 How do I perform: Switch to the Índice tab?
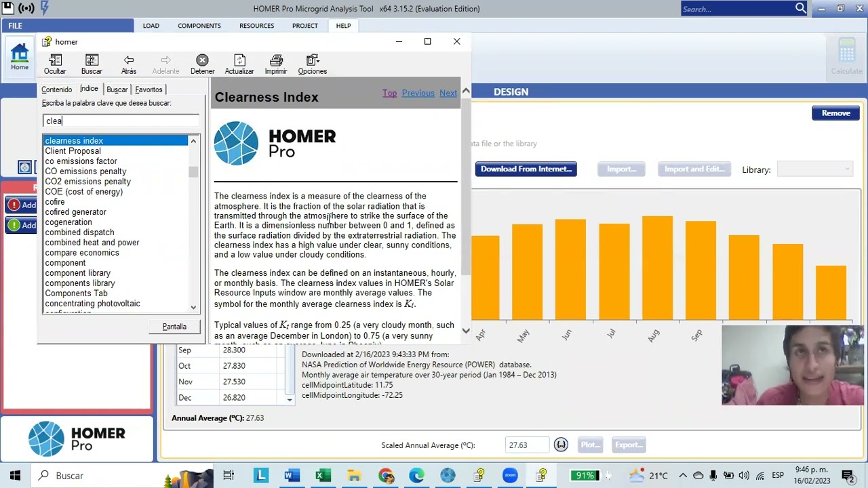(89, 89)
